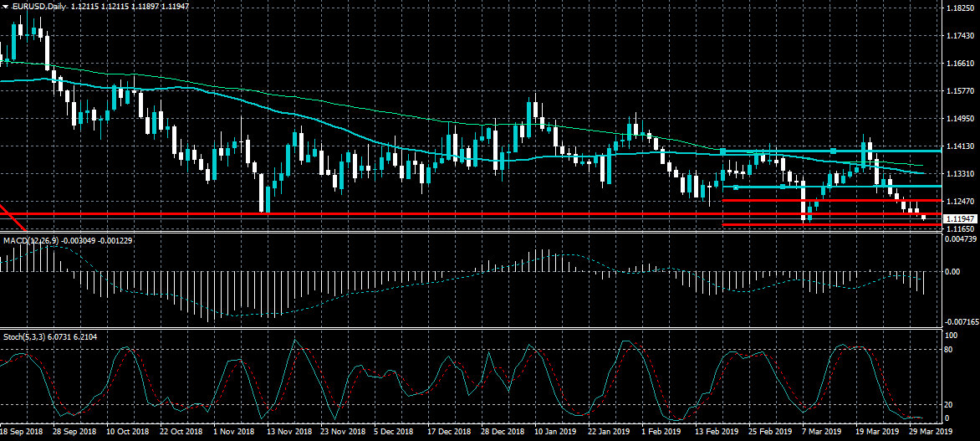Click the current price tag 1.11947

coord(960,218)
